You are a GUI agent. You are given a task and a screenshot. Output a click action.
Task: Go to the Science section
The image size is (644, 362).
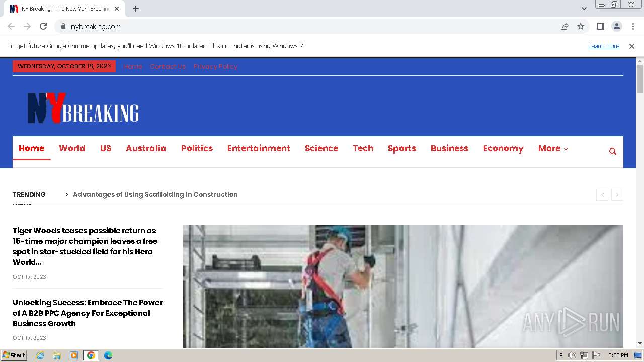point(321,148)
